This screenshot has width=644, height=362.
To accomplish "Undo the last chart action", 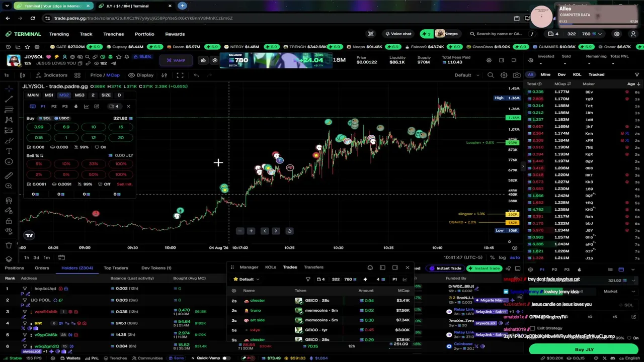I will point(196,75).
